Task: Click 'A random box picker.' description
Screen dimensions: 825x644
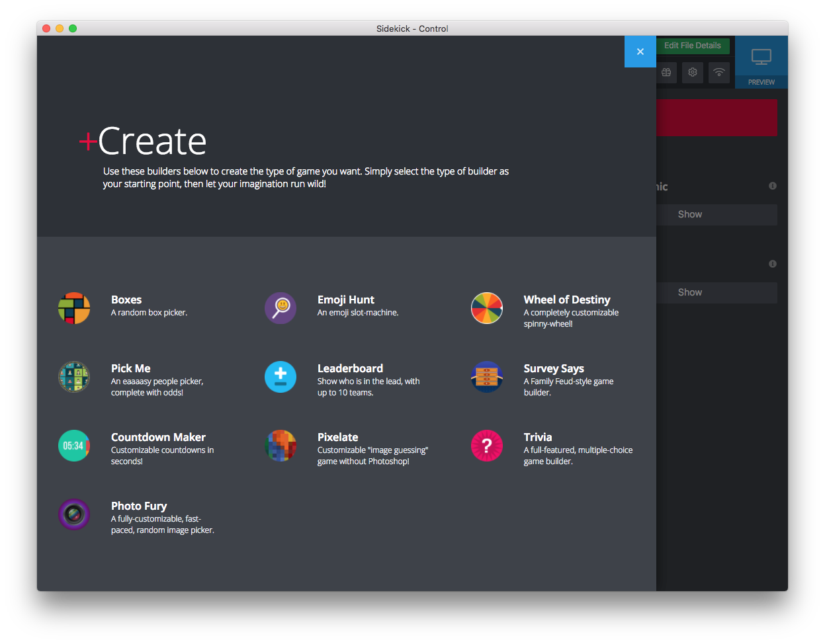Action: coord(150,313)
